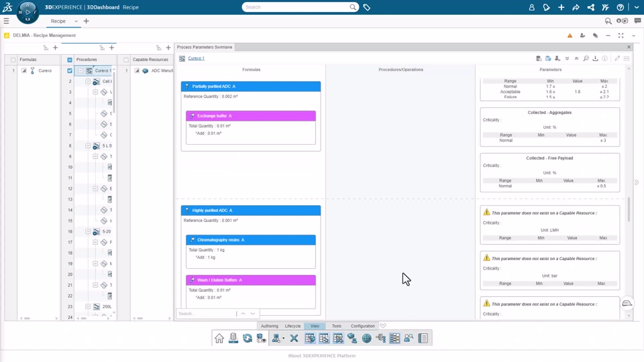Add a new Capable Resource with plus icon

168,48
